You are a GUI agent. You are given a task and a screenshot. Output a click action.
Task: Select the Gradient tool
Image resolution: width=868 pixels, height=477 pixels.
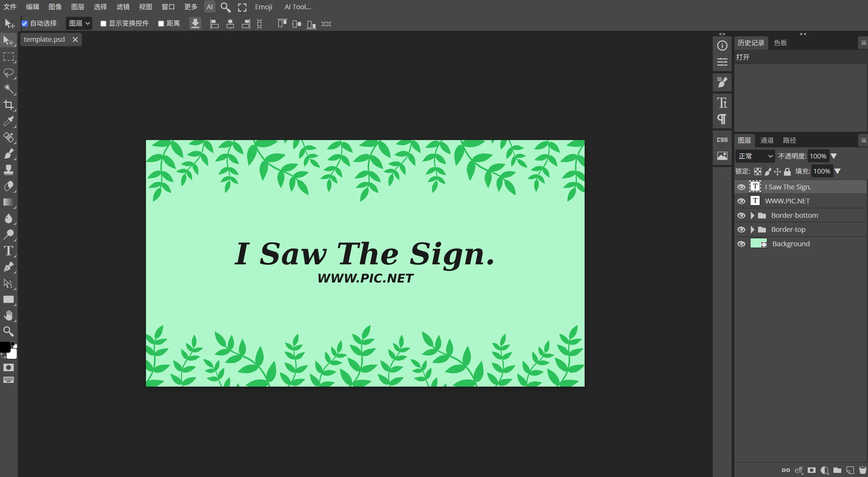(9, 202)
